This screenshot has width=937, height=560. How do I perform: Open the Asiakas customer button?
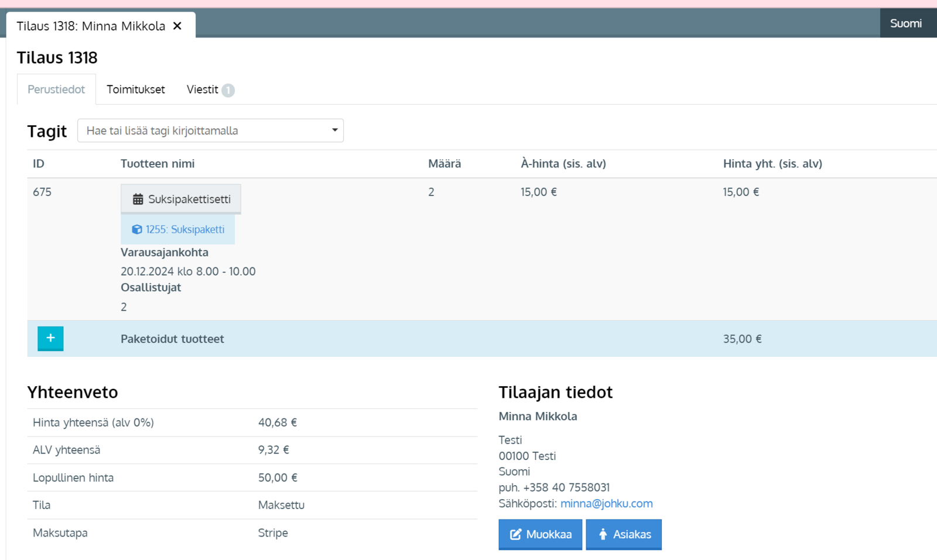click(624, 534)
